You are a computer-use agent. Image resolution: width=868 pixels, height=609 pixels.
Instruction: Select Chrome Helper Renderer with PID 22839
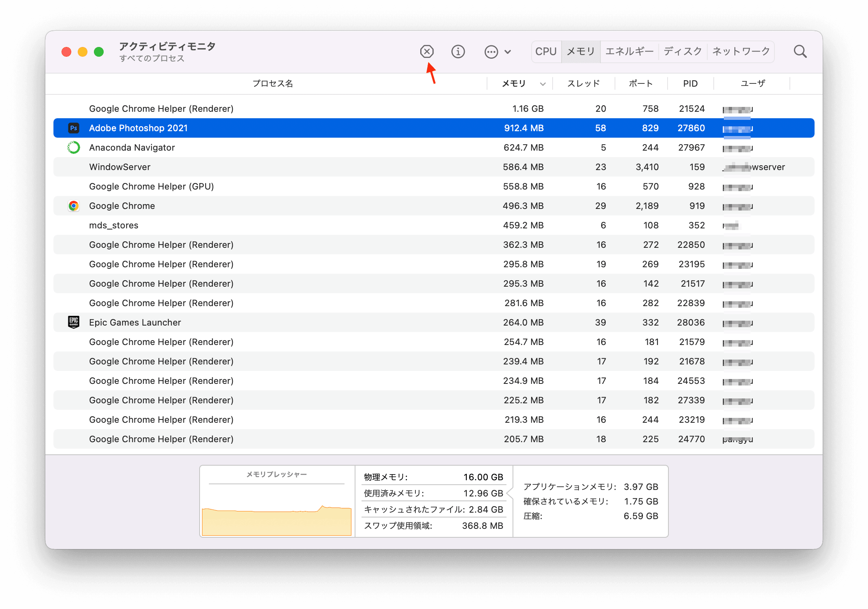[x=434, y=303]
